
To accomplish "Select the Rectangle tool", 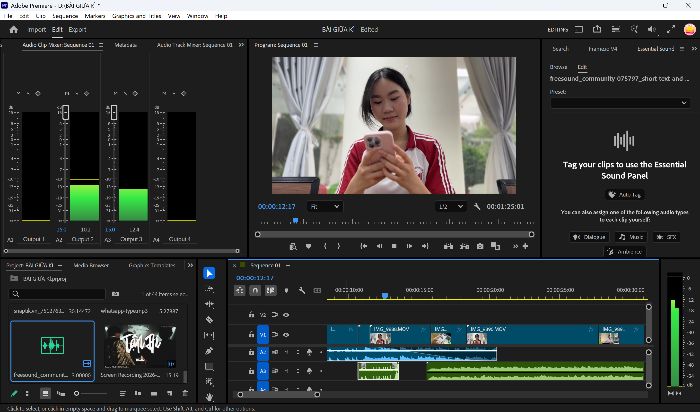I will tap(209, 366).
